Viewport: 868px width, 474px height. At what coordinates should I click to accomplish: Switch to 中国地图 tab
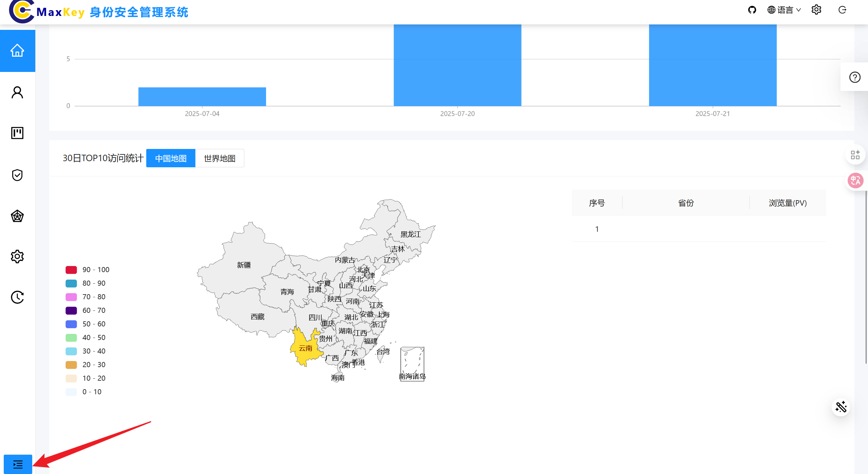tap(171, 158)
